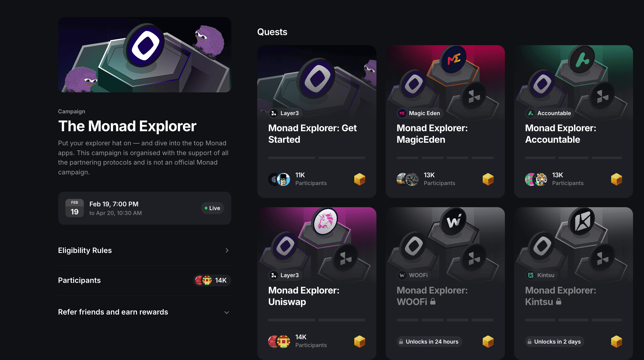Click the Kintsu creator icon
644x360 pixels.
531,275
